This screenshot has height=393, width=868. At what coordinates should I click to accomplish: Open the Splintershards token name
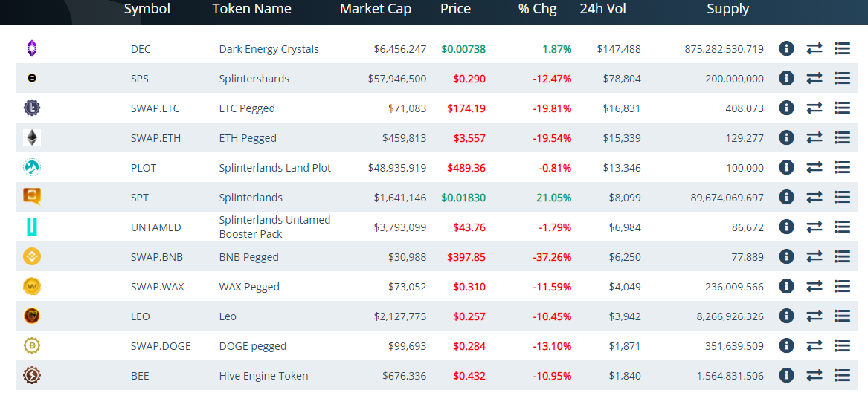point(254,79)
